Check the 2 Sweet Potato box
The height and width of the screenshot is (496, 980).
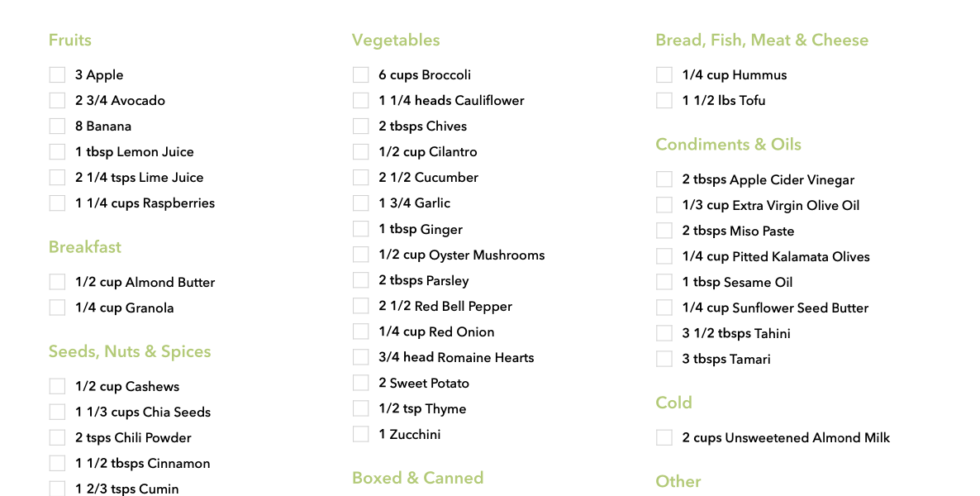pos(360,383)
